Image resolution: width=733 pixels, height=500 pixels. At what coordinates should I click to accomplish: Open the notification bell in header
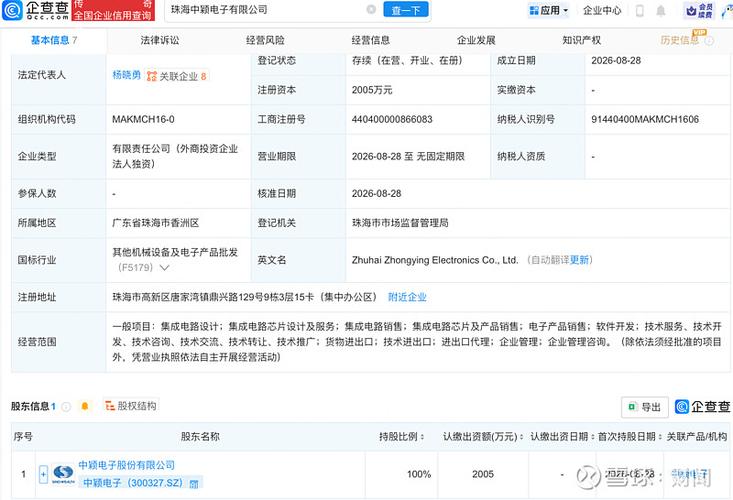pos(660,10)
